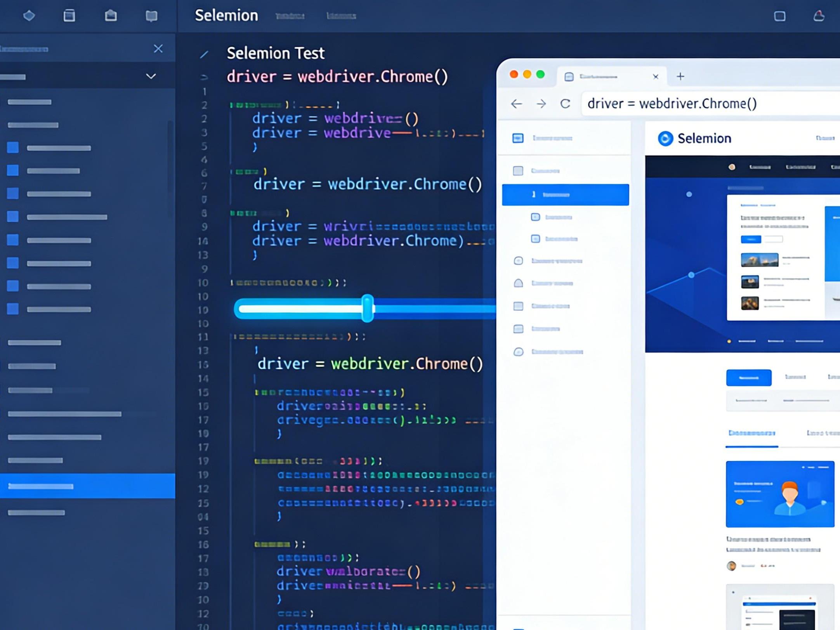The image size is (840, 630).
Task: Open a new browser tab with plus
Action: point(680,76)
